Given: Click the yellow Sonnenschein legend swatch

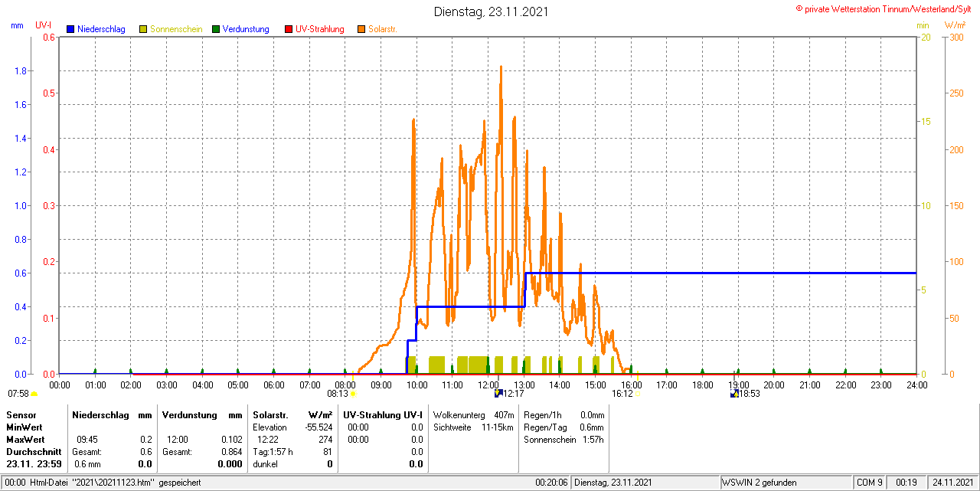Looking at the screenshot, I should 143,29.
